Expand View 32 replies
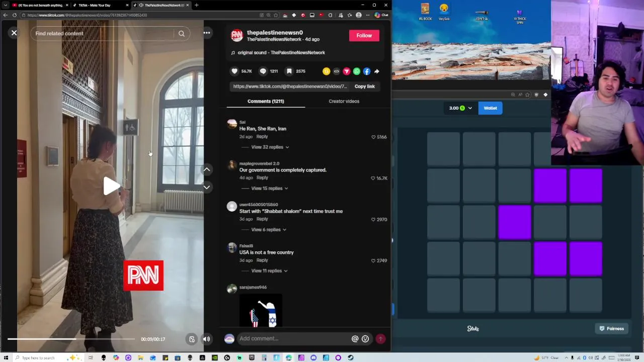Viewport: 644px width, 362px height. (x=270, y=147)
